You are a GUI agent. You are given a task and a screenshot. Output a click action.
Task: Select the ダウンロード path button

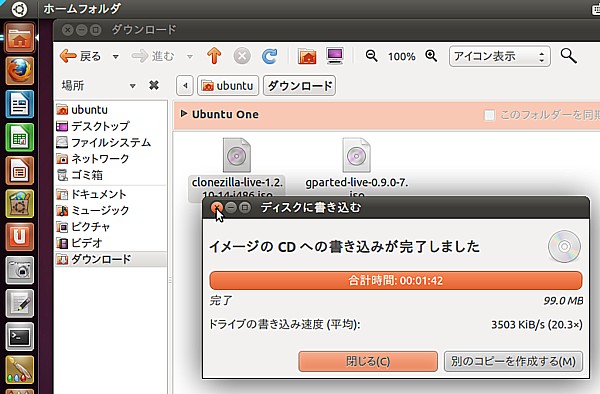[299, 85]
